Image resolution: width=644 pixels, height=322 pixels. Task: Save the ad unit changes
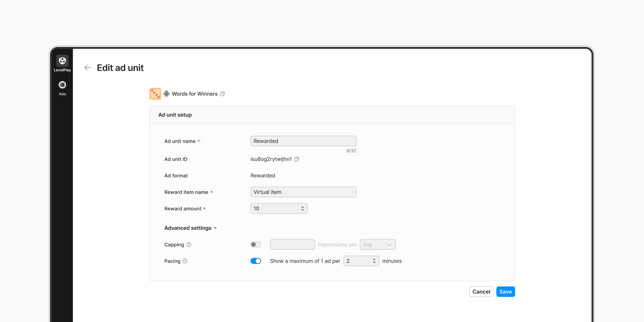point(505,291)
